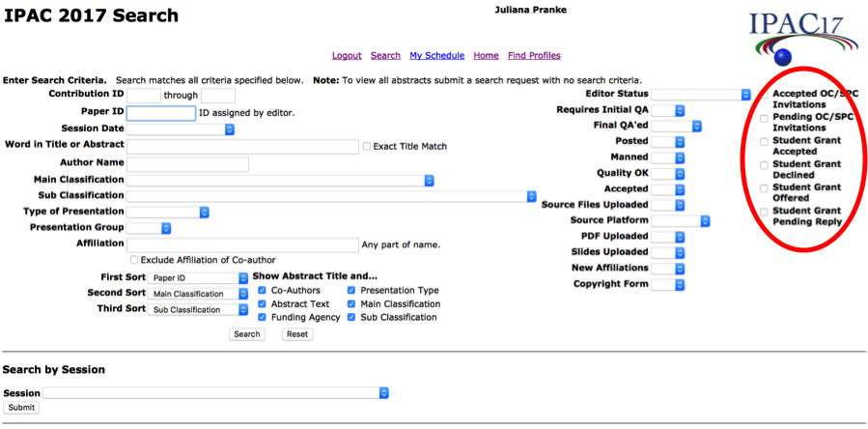The height and width of the screenshot is (429, 868).
Task: Open the Source Platform dropdown
Action: 681,220
